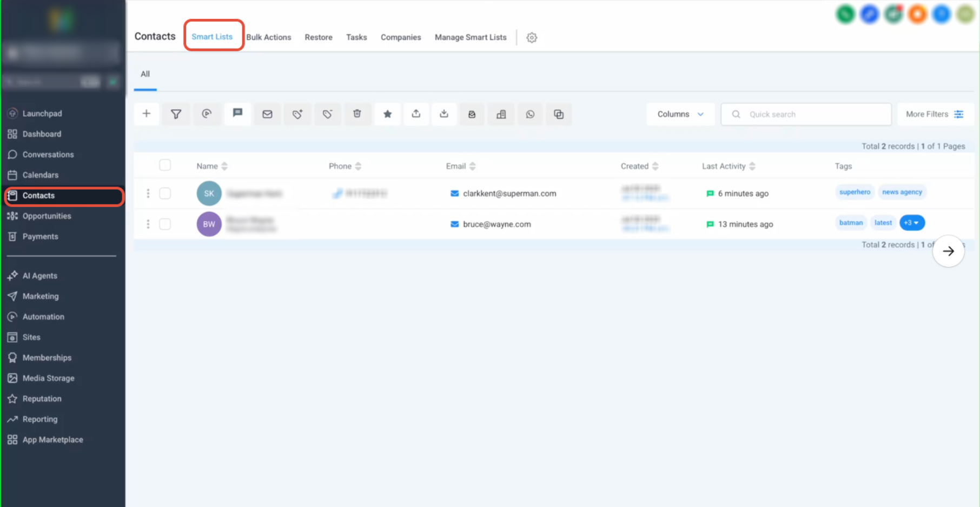Click the More Filters button

pyautogui.click(x=935, y=114)
